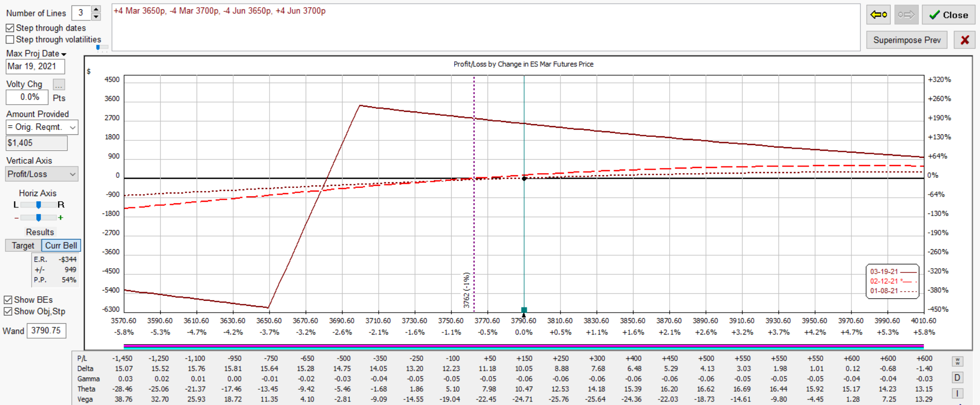Click the Vega cell 38.76
Viewport: 980px width, 405px height.
point(124,399)
